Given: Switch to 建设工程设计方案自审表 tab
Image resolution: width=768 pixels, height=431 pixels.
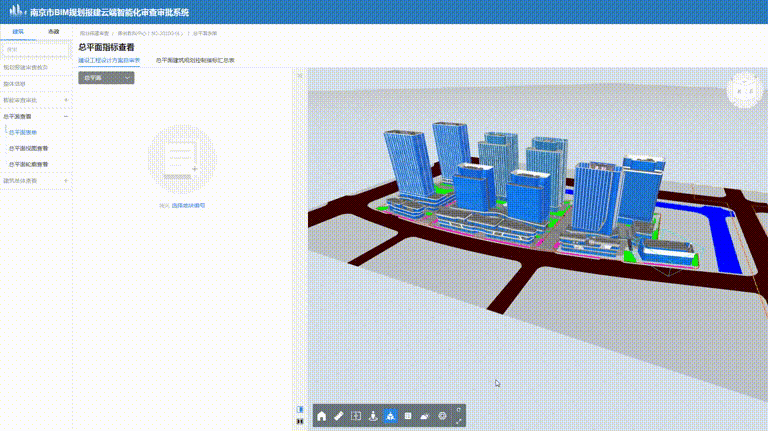Looking at the screenshot, I should [109, 60].
